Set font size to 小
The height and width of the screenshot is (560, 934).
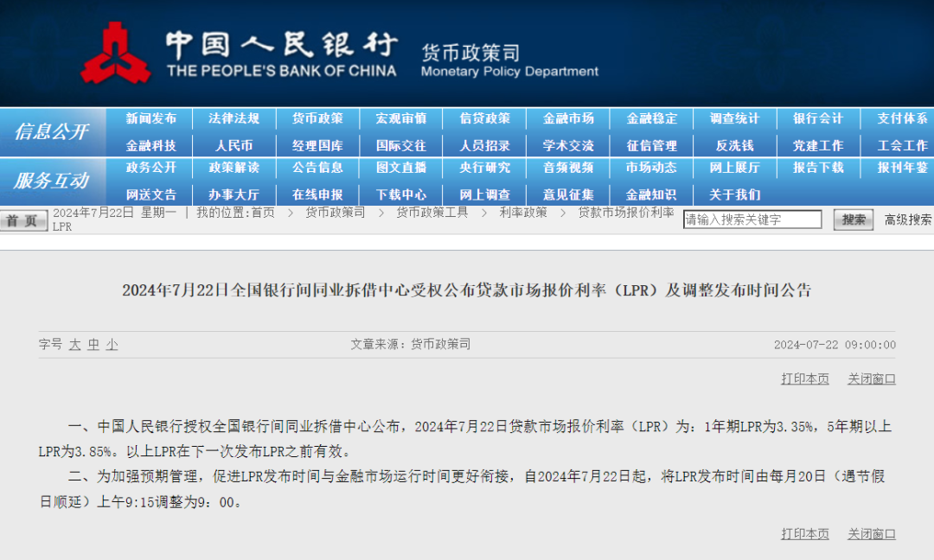112,345
